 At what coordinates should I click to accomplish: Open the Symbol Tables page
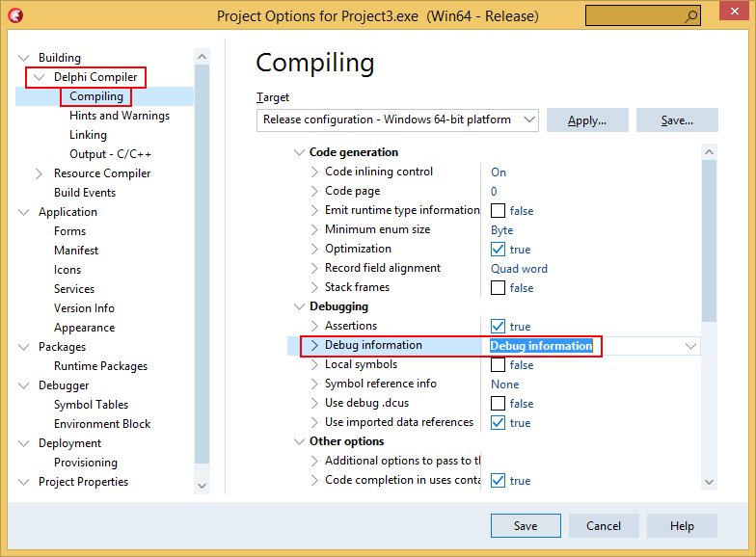91,405
